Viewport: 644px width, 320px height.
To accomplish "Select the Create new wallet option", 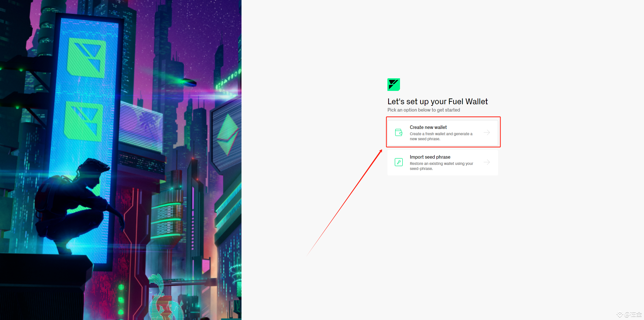I will pyautogui.click(x=442, y=133).
